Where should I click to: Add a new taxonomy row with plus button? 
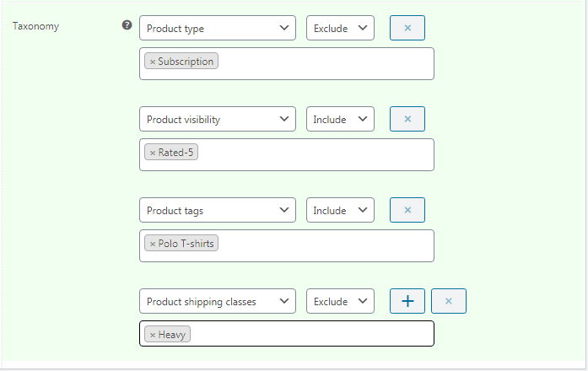[407, 301]
